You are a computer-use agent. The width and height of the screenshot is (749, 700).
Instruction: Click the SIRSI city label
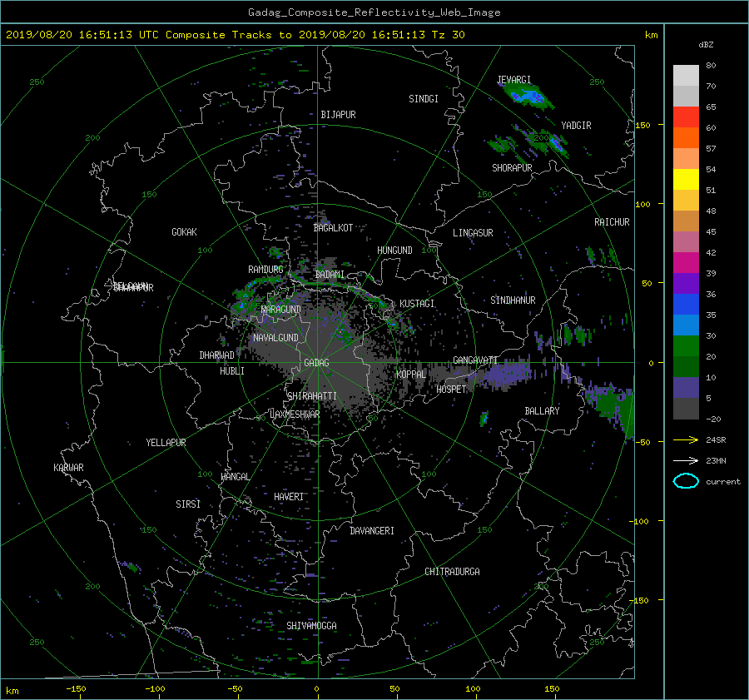188,504
